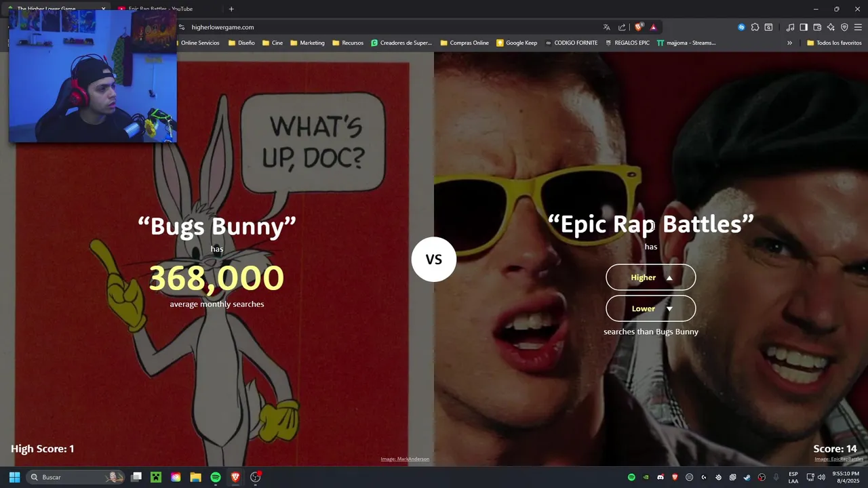Open a new browser tab

[x=231, y=9]
